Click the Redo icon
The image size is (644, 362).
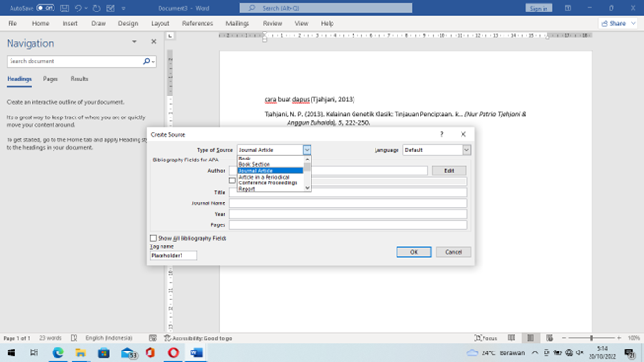pos(97,8)
